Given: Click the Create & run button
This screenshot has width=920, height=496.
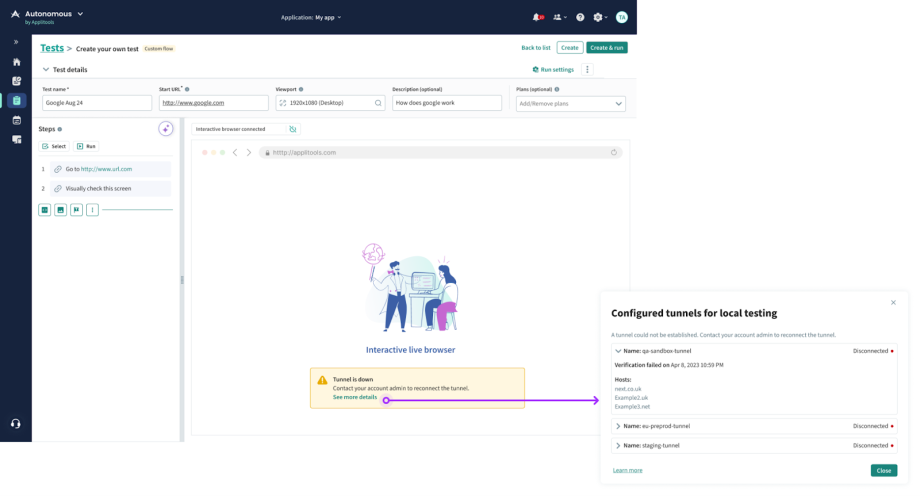Looking at the screenshot, I should 607,47.
